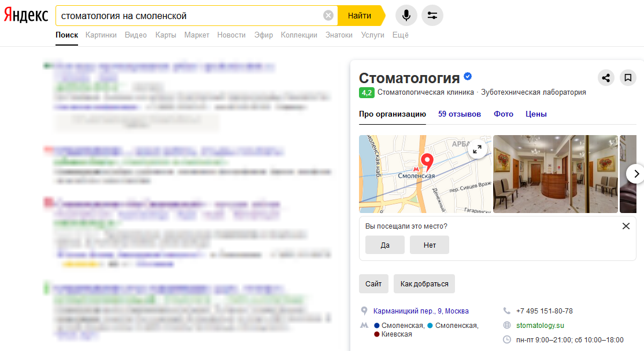Click the phone icon beside number
The width and height of the screenshot is (644, 351).
[507, 311]
